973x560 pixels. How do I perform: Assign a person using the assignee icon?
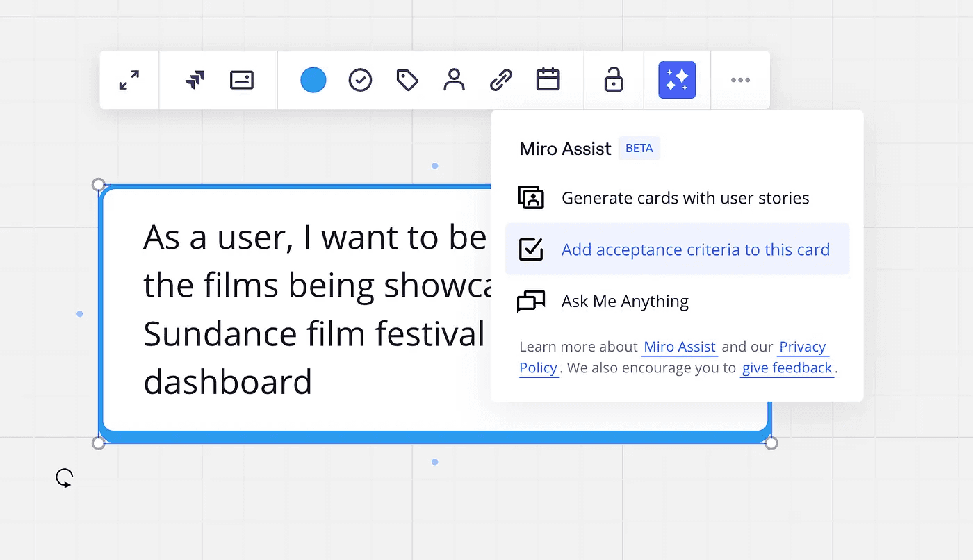tap(454, 80)
